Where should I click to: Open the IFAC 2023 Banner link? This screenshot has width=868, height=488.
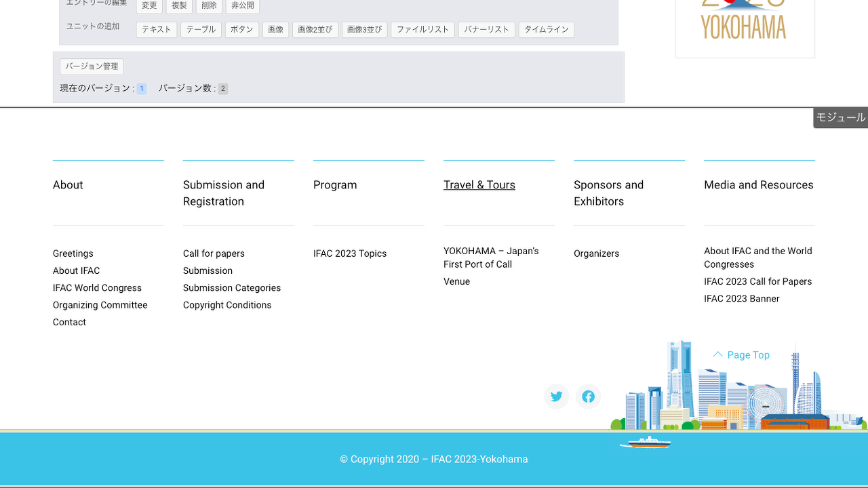pyautogui.click(x=741, y=299)
